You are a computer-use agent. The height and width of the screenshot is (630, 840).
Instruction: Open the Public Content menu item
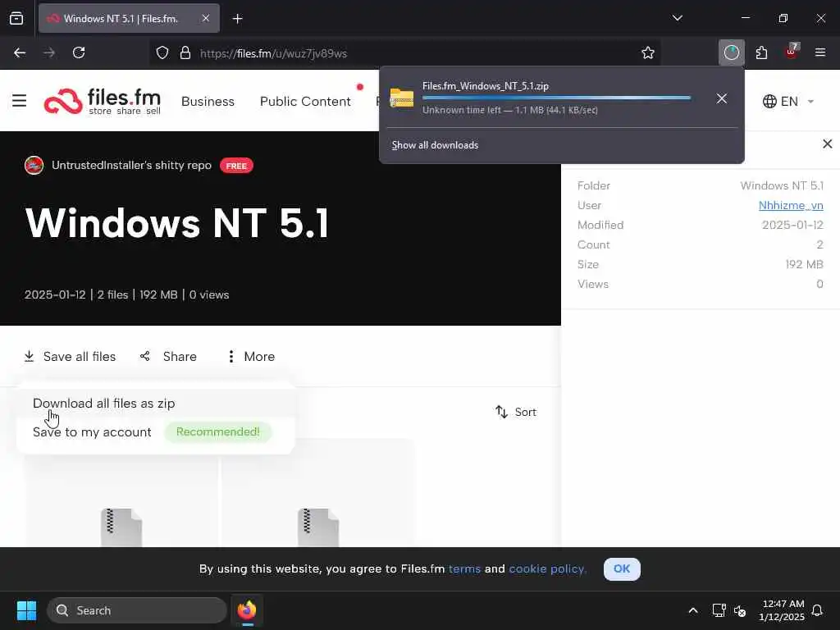click(x=305, y=101)
